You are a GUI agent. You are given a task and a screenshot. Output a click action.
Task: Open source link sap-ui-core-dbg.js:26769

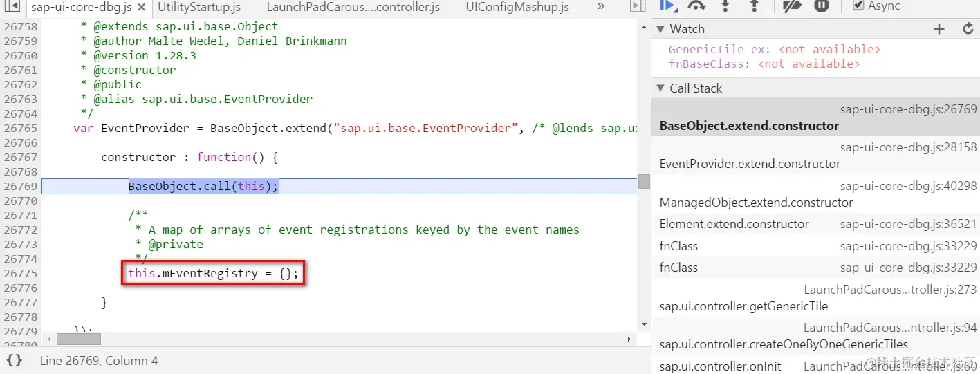coord(908,109)
